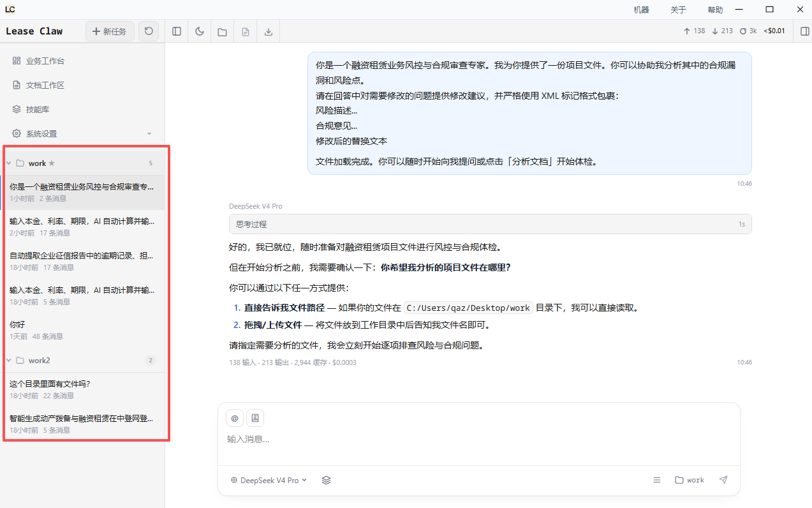Expand the 思考过程 thinking section
812x508 pixels.
tap(490, 224)
